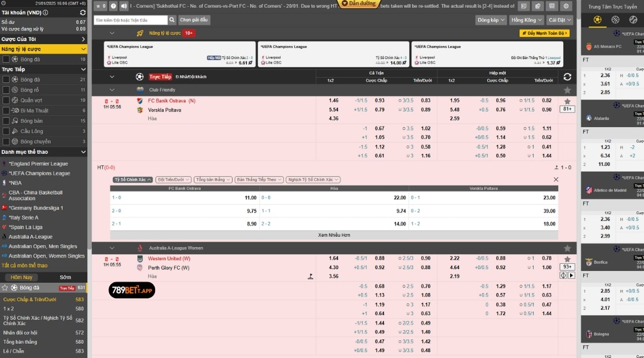Close the exact score panel
This screenshot has height=358, width=644.
(556, 180)
